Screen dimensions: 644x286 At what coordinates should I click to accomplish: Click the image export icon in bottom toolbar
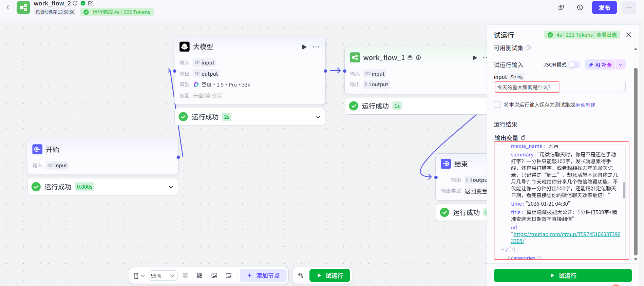214,275
